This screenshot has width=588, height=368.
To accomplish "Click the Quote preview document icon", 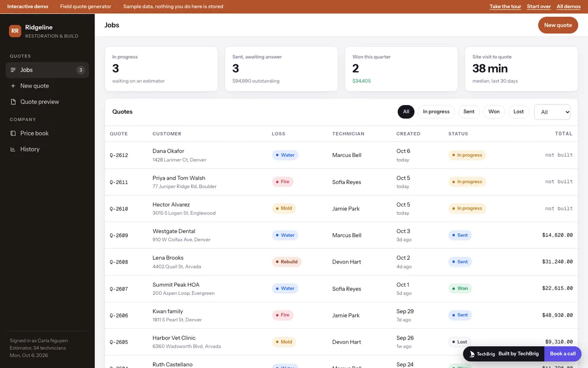I will click(x=13, y=102).
